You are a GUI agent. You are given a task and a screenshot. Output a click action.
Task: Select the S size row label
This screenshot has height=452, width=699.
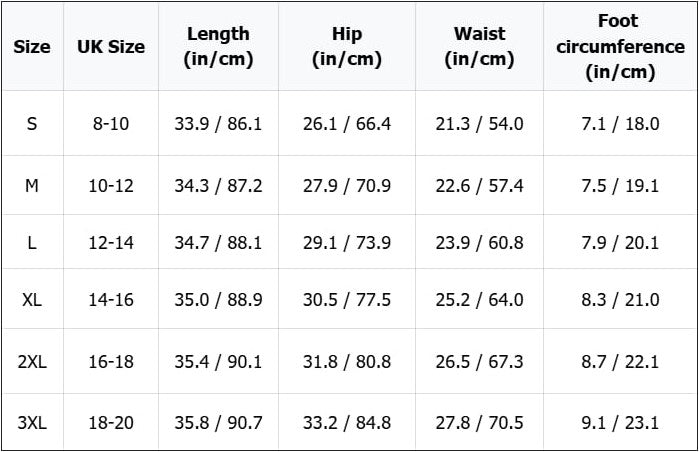pyautogui.click(x=32, y=124)
